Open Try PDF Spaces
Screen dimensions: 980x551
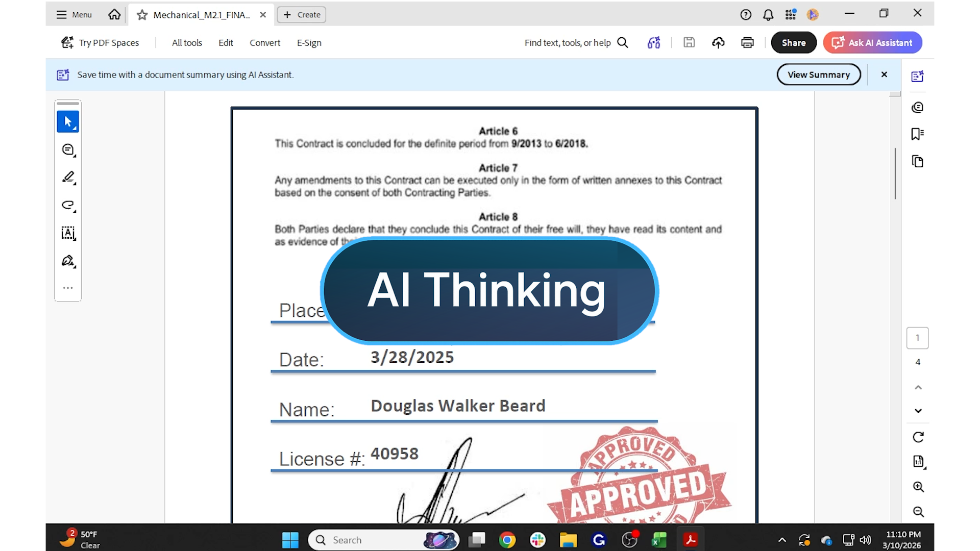pos(100,43)
